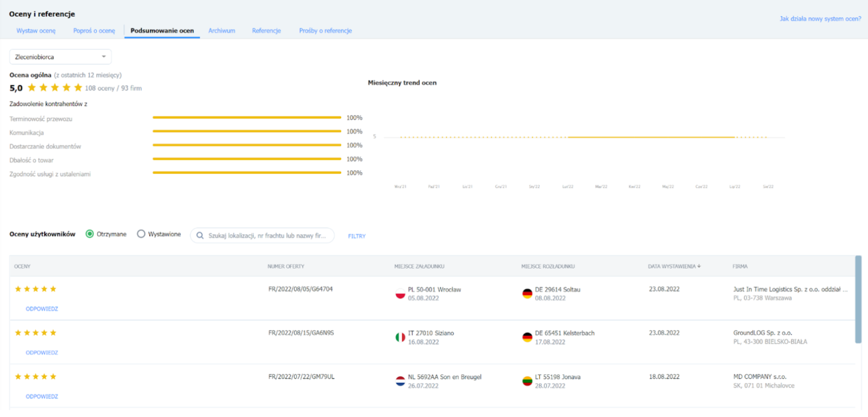Screen dimensions: 868x417
Task: Switch to the Archiwum tab
Action: (221, 31)
